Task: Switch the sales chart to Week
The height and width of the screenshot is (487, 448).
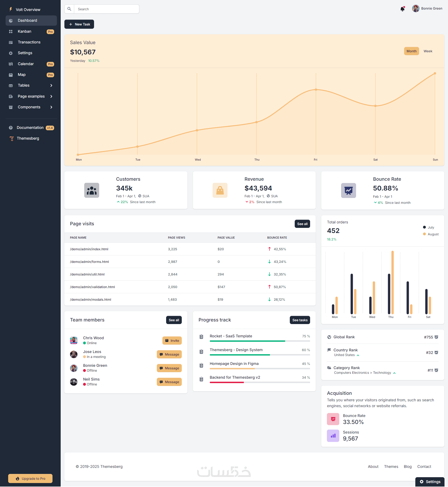Action: (x=428, y=51)
